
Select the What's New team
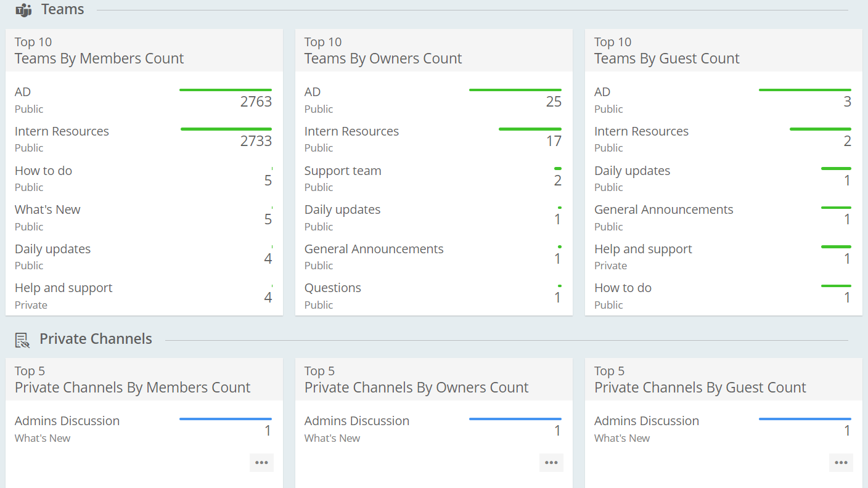tap(47, 209)
